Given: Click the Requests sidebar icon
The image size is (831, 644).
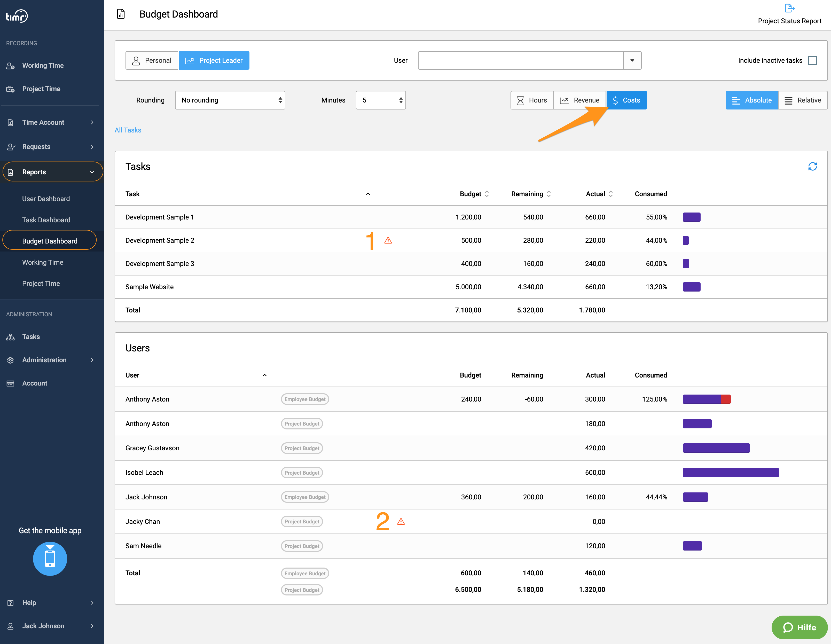Looking at the screenshot, I should [11, 147].
